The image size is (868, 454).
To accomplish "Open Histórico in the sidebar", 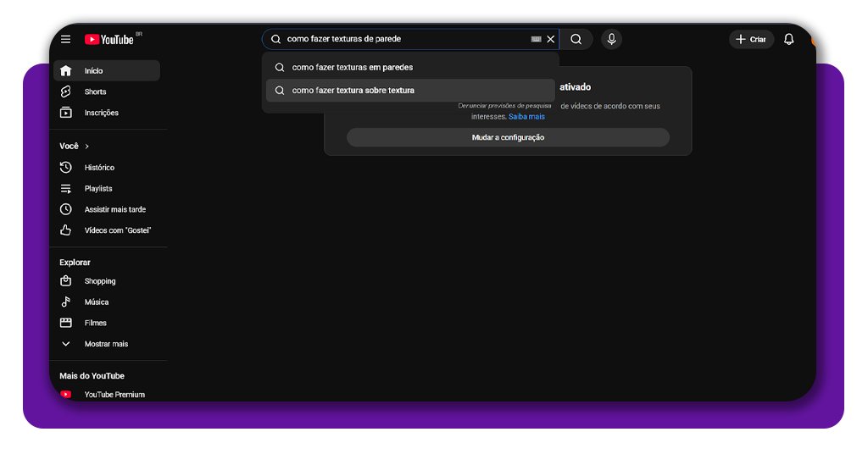I will (x=99, y=168).
